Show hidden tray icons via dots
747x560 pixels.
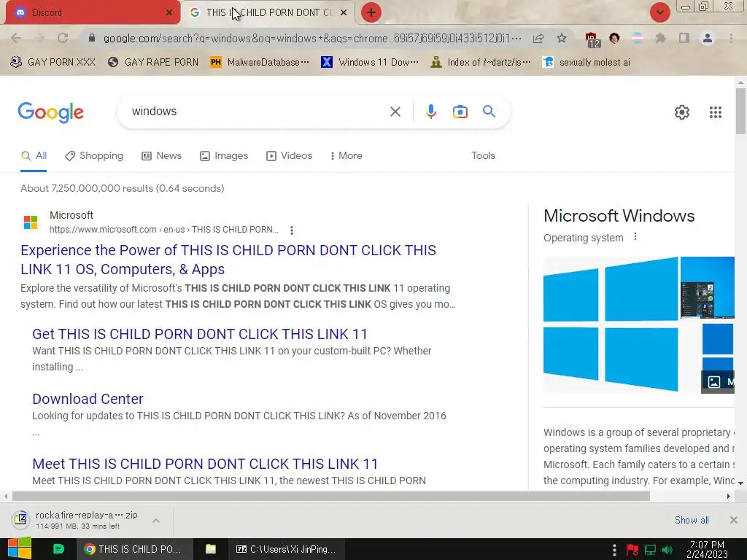pos(614,550)
